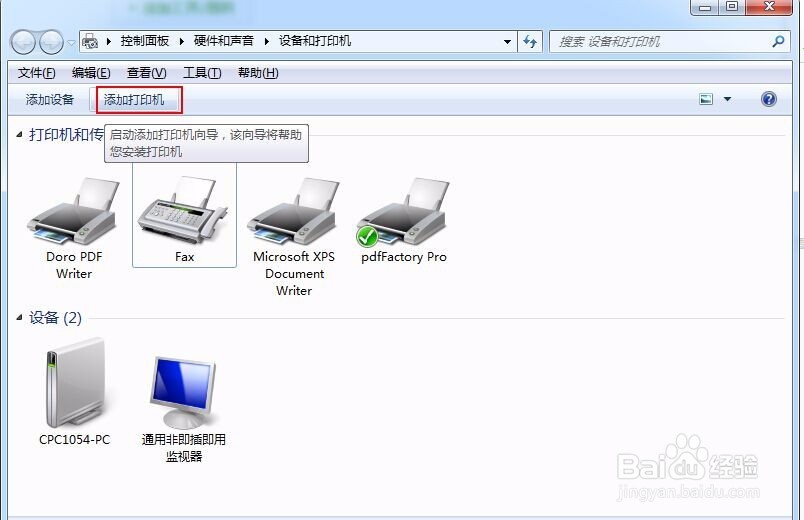Collapse the 设备 (2) group
The image size is (804, 520).
click(19, 318)
